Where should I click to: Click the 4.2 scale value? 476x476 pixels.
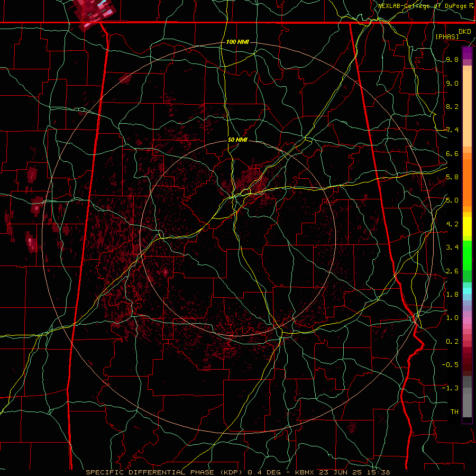pos(452,224)
